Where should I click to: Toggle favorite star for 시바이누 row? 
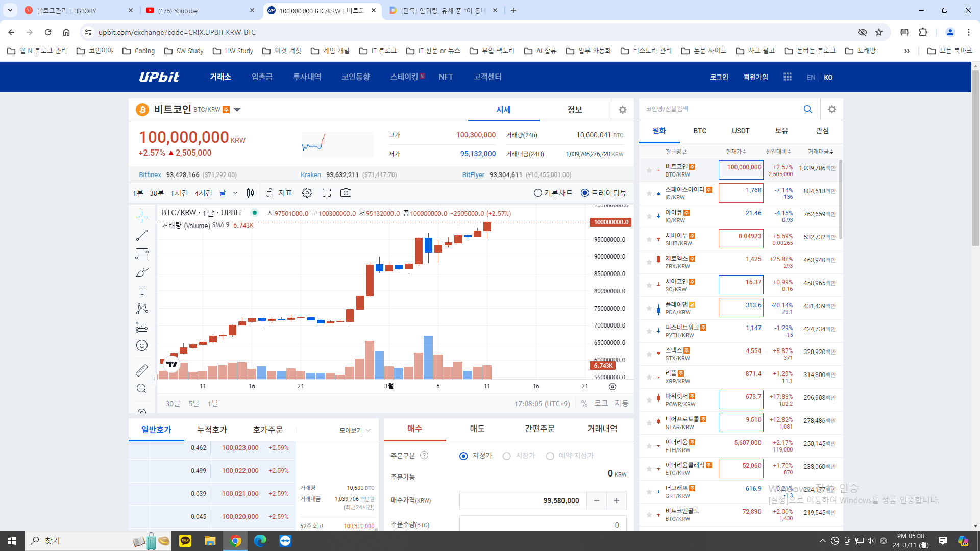pos(649,239)
